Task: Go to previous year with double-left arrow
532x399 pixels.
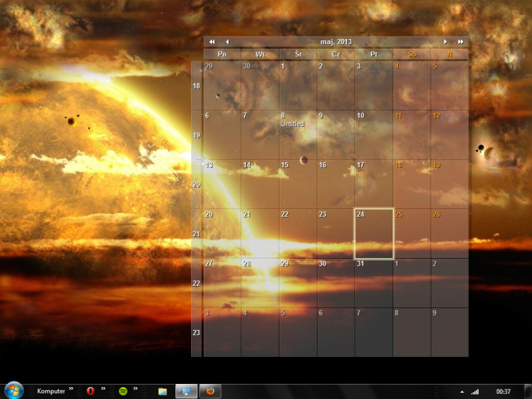Action: point(212,42)
